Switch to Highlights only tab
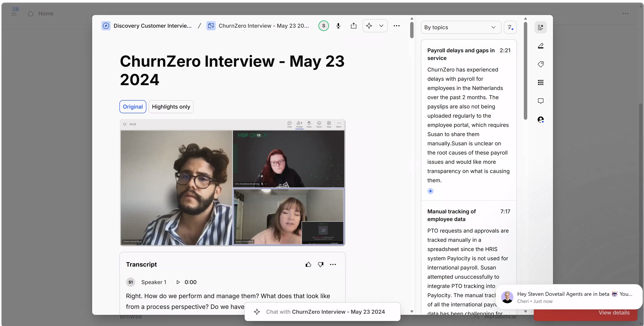Screen dimensions: 644x326 tap(171, 106)
